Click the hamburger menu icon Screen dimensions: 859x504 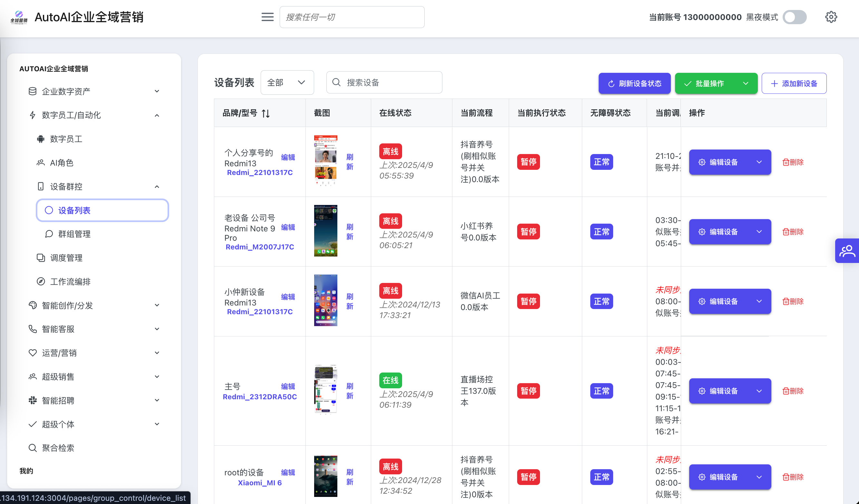[267, 17]
